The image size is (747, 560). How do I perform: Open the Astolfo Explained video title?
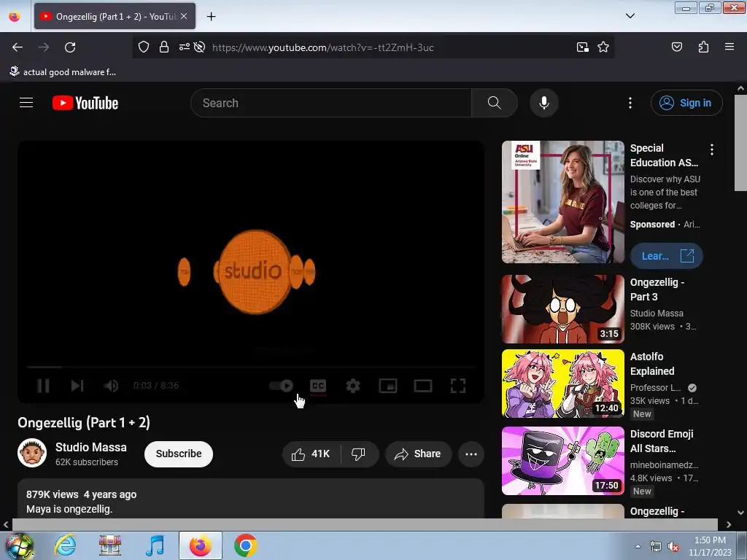(652, 364)
